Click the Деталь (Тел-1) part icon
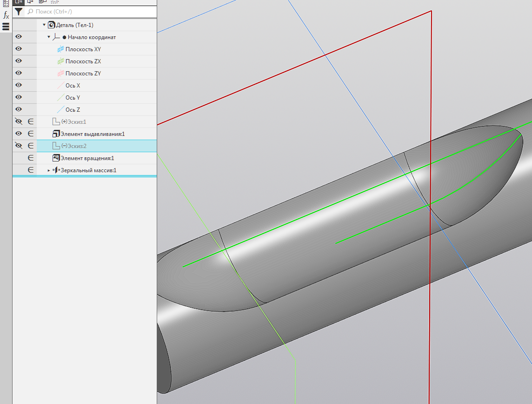Image resolution: width=532 pixels, height=404 pixels. click(x=52, y=25)
